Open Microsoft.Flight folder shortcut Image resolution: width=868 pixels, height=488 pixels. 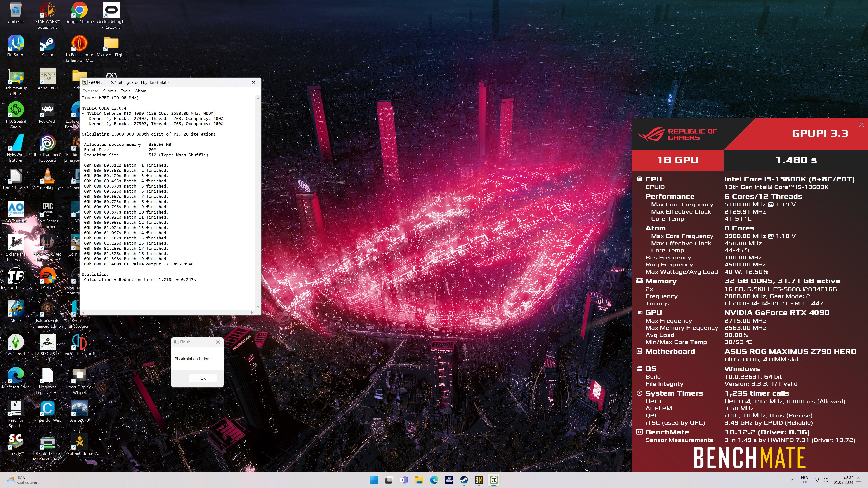(x=111, y=47)
